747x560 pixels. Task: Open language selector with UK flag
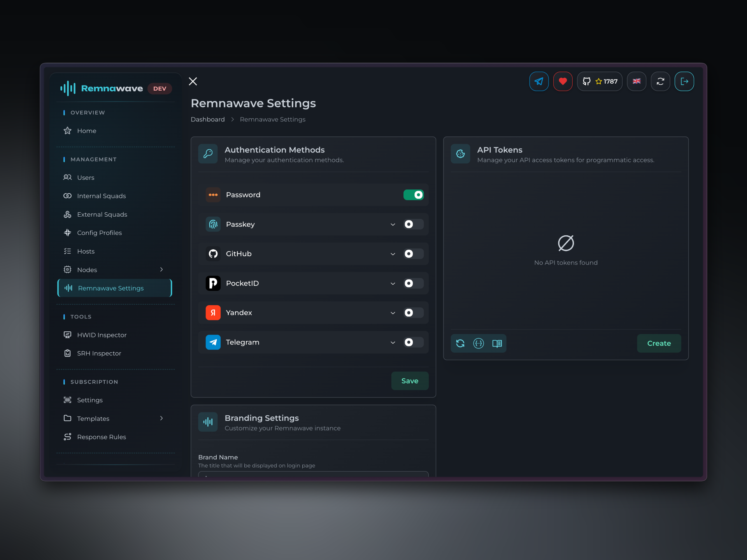click(x=637, y=81)
